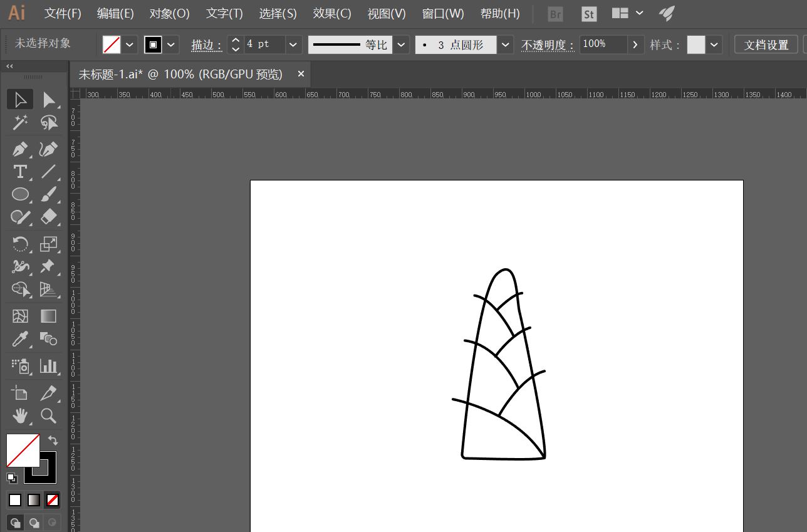Select the Magic Wand tool
The height and width of the screenshot is (532, 807).
(x=20, y=122)
